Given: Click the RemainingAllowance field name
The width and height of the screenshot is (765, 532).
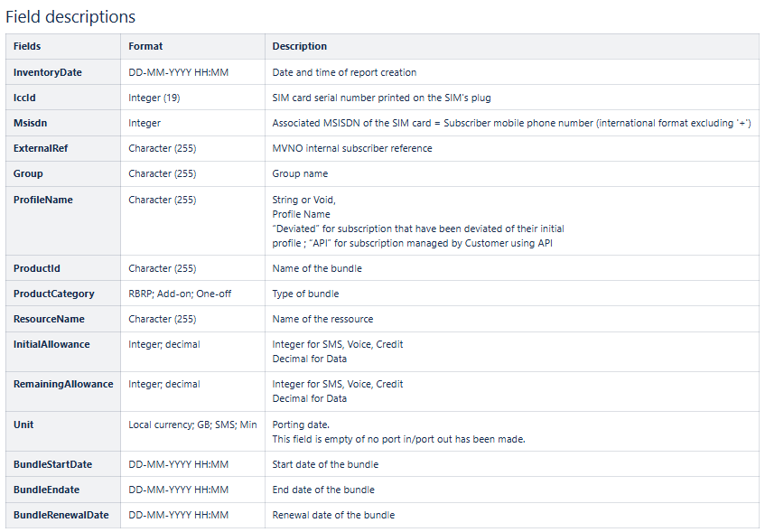Looking at the screenshot, I should tap(63, 384).
